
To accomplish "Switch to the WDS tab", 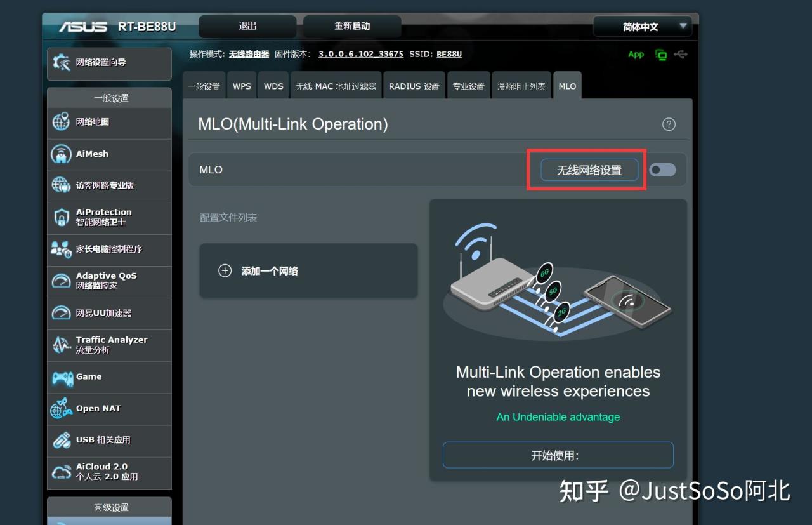I will 273,86.
